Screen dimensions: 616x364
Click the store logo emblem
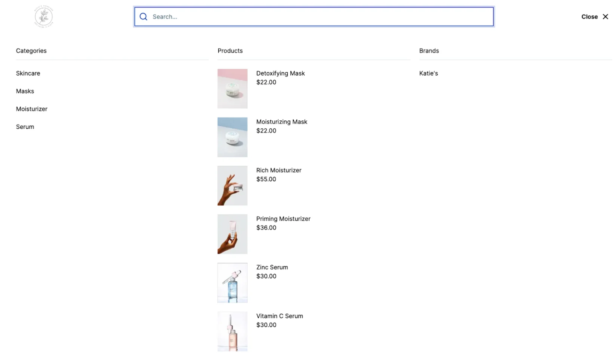tap(44, 17)
